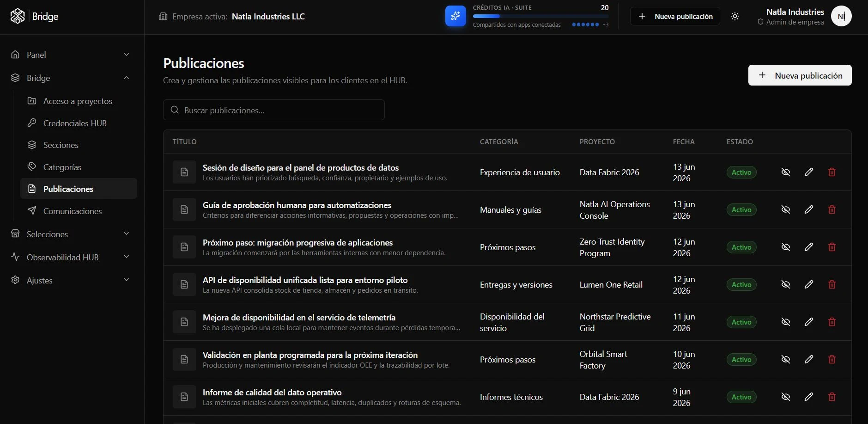
Task: Open 'Sesión de diseño para el panel' title
Action: 301,167
